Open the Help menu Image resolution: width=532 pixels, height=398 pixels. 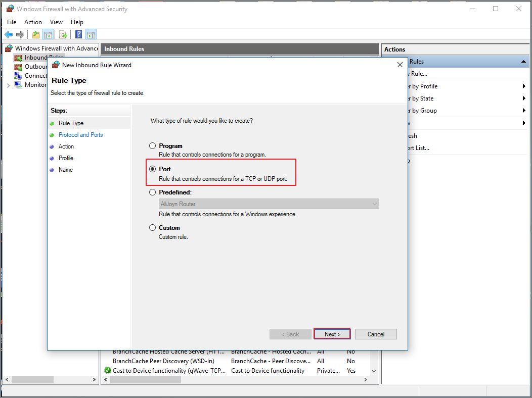pyautogui.click(x=77, y=22)
